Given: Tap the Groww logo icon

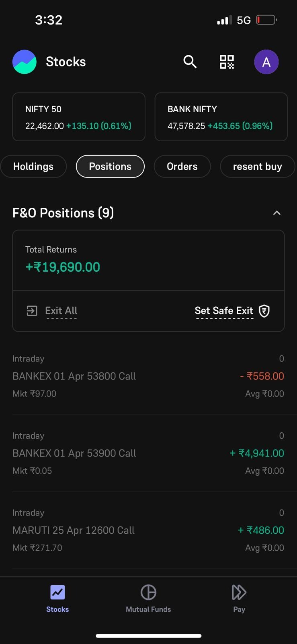Looking at the screenshot, I should tap(25, 62).
